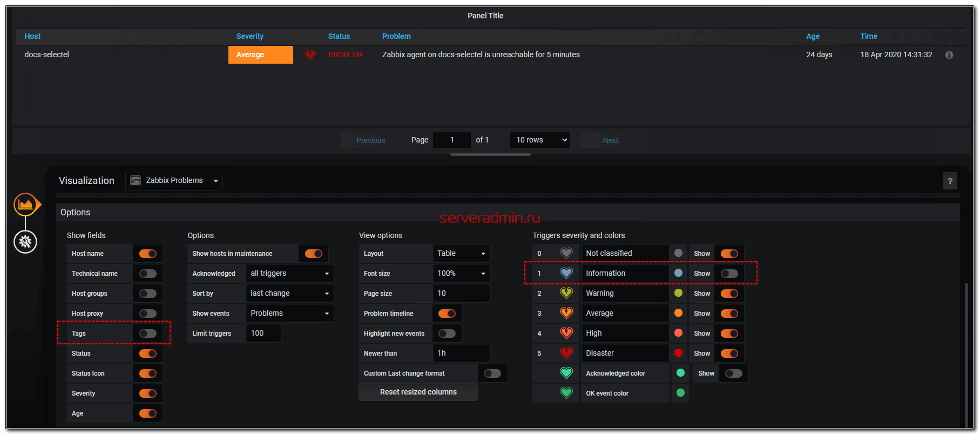Pick color for Information severity
Screen dimensions: 980x435
coord(678,273)
